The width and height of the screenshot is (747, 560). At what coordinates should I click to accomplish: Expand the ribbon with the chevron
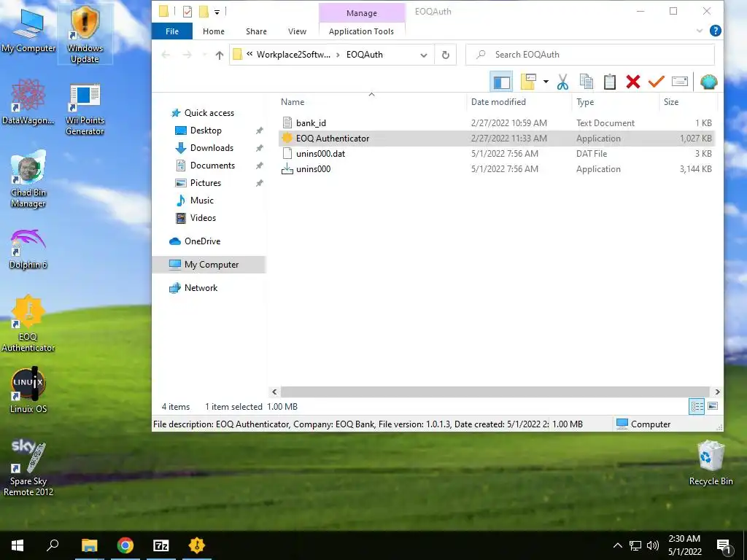click(700, 31)
